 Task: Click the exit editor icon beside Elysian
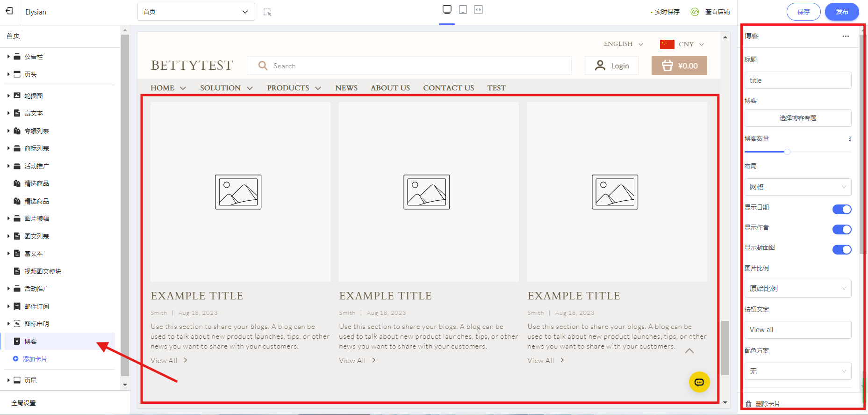(9, 11)
